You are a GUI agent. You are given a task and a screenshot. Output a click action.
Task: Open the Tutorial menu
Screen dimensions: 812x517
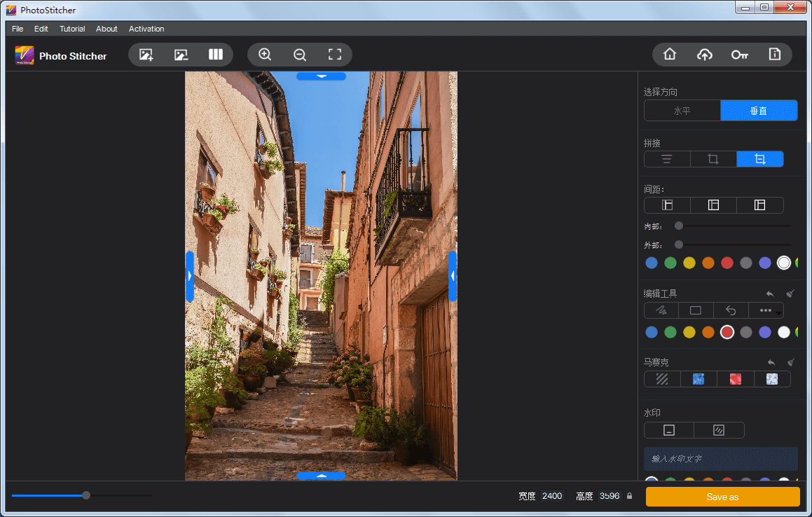(x=72, y=29)
